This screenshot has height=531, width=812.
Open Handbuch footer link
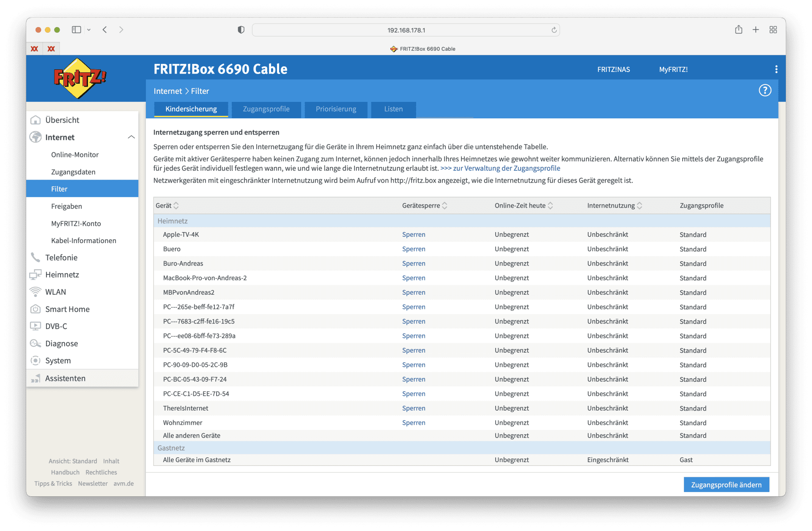point(65,473)
